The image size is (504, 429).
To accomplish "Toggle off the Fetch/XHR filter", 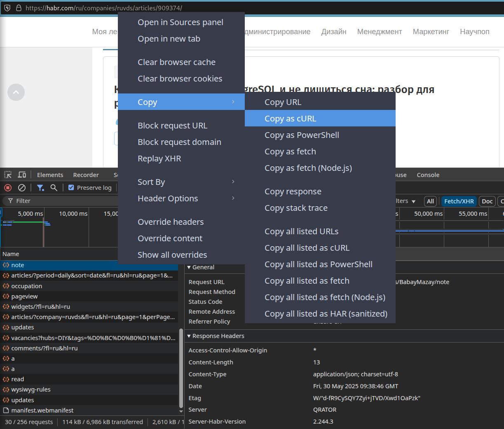I will click(x=459, y=201).
